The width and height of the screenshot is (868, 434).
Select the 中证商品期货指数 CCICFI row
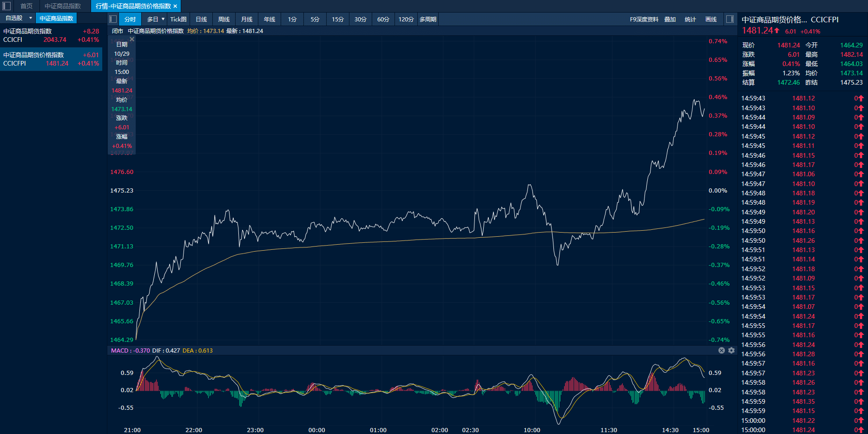(x=51, y=35)
